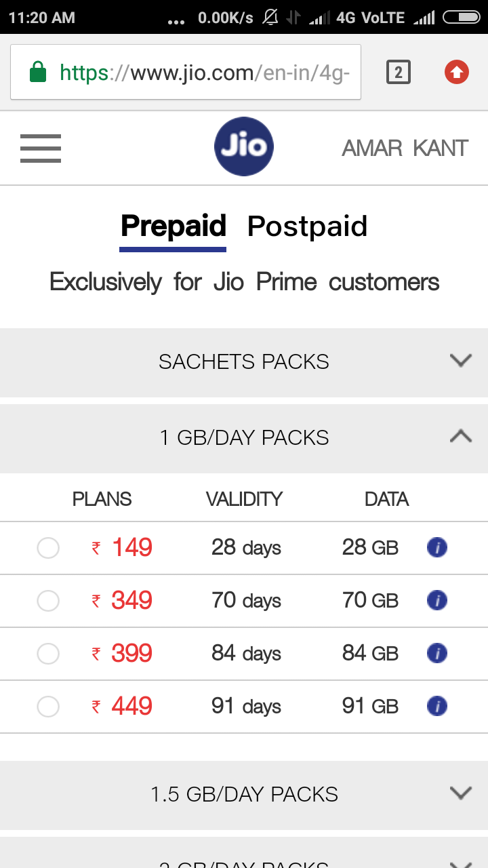488x868 pixels.
Task: Open the hamburger navigation menu
Action: click(41, 148)
